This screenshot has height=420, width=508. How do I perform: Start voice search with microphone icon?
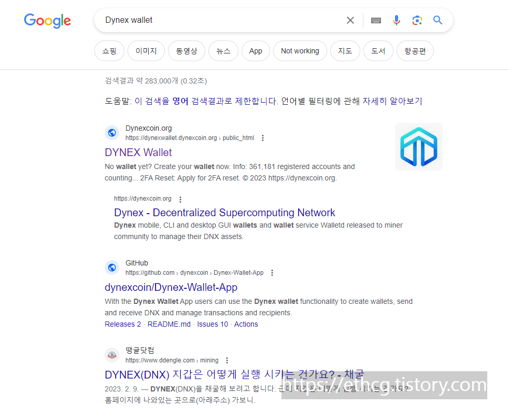point(397,20)
